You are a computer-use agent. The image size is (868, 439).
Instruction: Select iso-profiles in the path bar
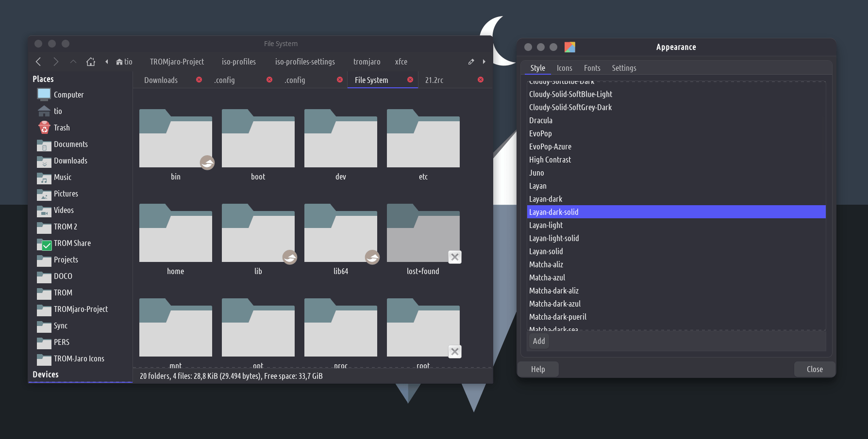pyautogui.click(x=238, y=62)
